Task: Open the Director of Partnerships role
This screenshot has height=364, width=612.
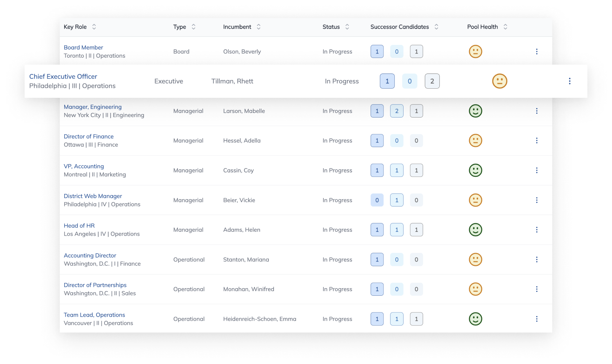Action: click(x=95, y=285)
